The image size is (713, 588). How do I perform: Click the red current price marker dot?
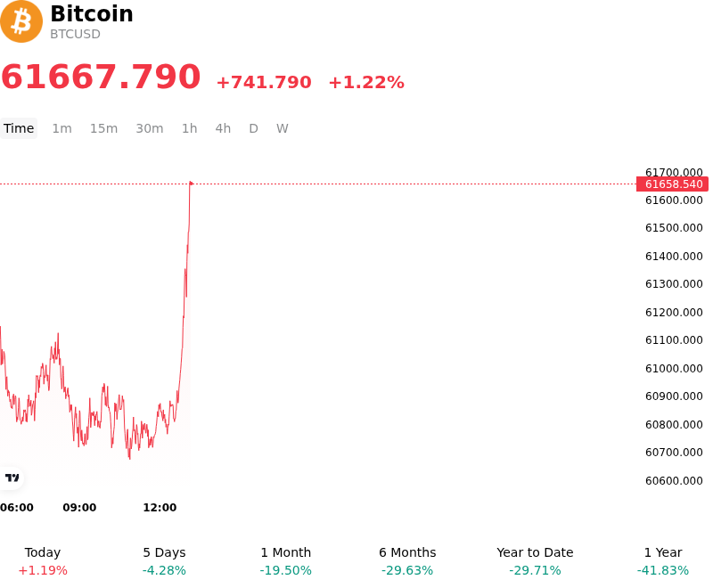(191, 184)
